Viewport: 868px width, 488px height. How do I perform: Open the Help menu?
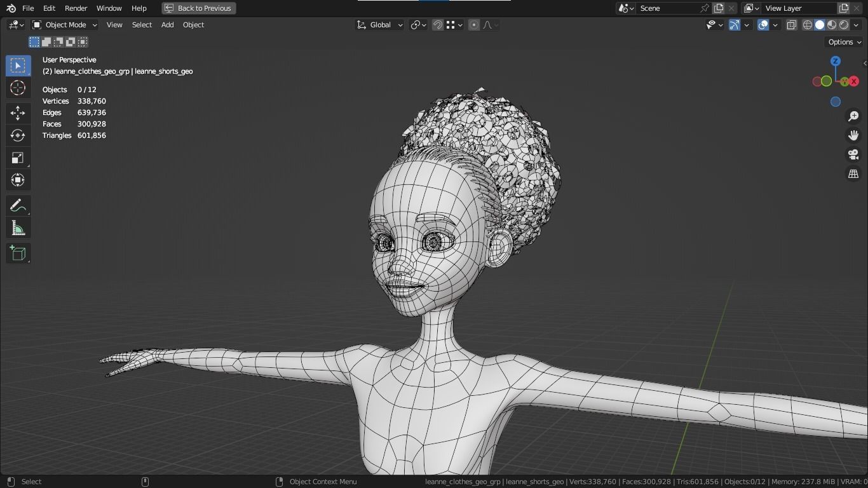[139, 8]
